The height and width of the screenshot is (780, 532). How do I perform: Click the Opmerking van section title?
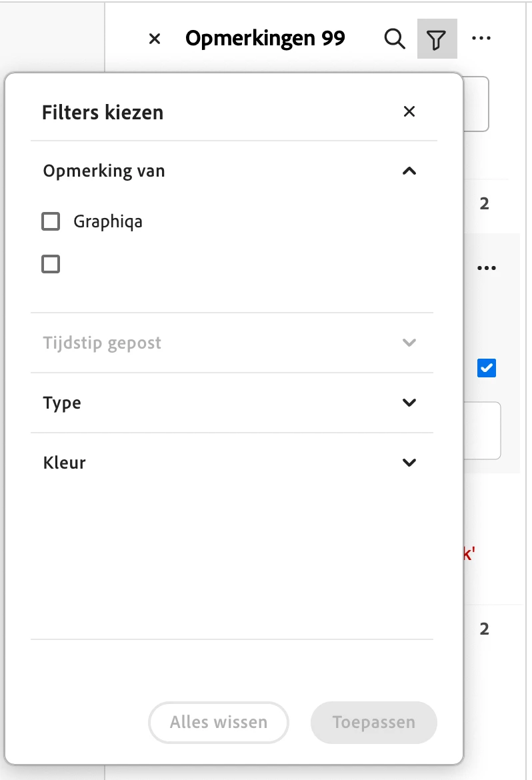[x=104, y=171]
